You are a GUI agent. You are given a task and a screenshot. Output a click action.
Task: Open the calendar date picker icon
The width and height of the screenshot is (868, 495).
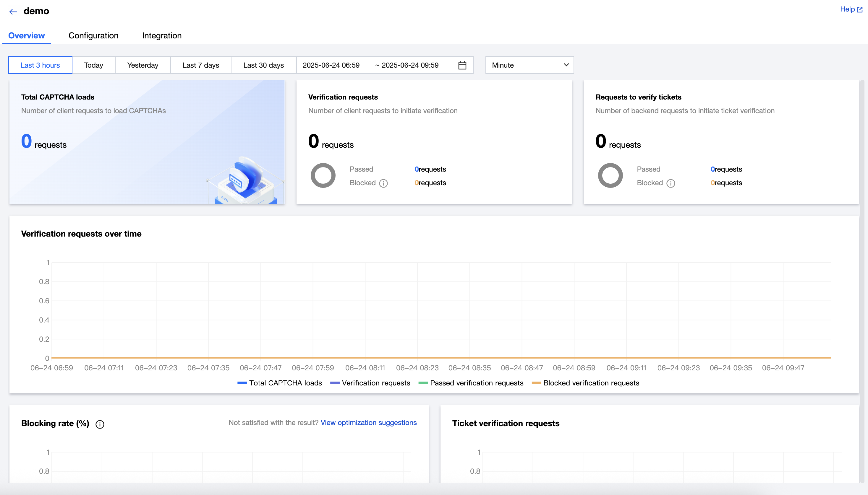(x=462, y=65)
